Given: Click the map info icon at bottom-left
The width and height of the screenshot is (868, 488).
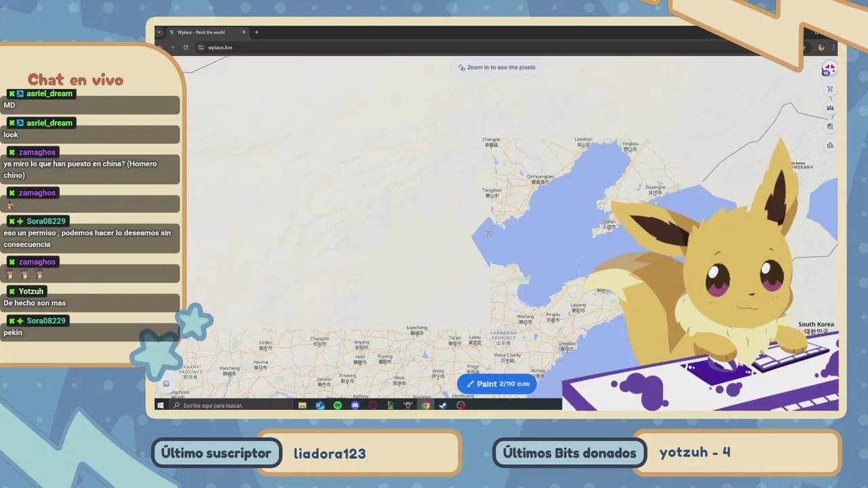Looking at the screenshot, I should click(x=166, y=384).
